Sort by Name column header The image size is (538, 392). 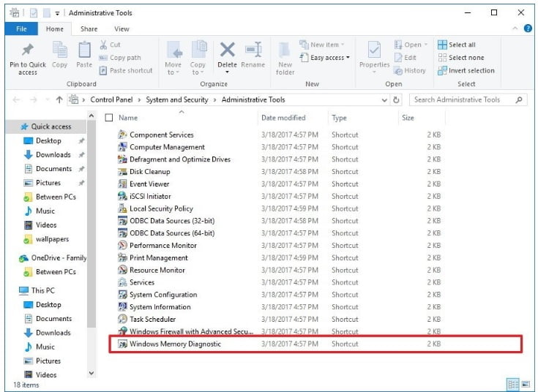[x=128, y=118]
